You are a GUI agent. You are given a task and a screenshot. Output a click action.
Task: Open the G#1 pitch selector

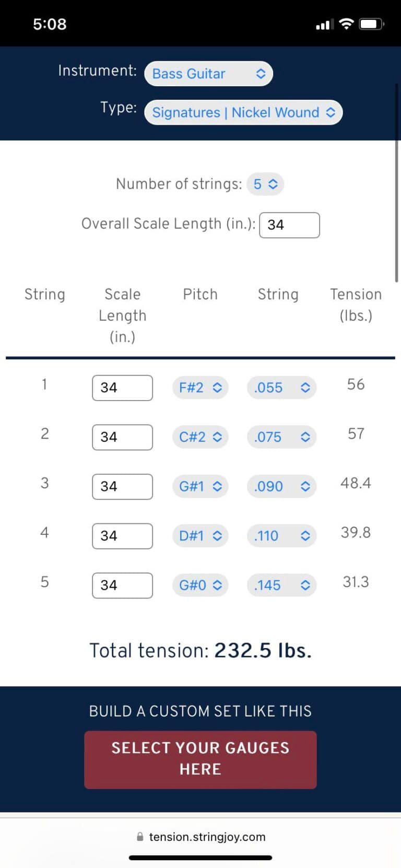point(200,486)
